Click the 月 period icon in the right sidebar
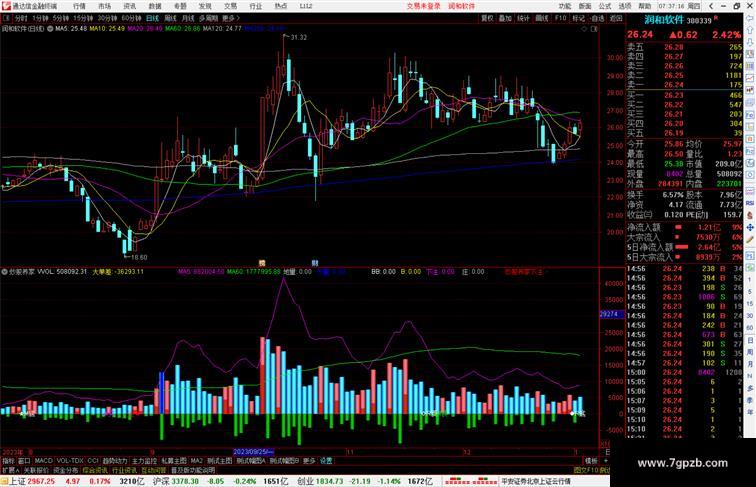 pyautogui.click(x=750, y=364)
